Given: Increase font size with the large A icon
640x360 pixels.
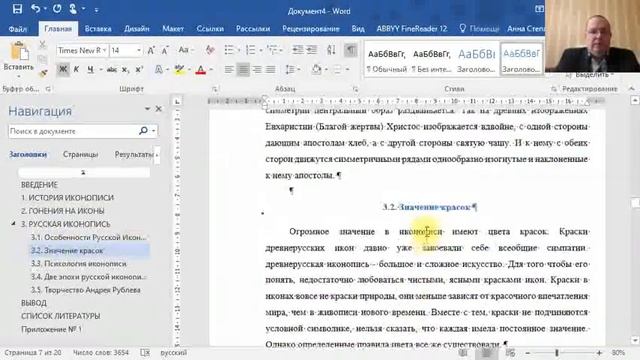Looking at the screenshot, I should pos(151,50).
